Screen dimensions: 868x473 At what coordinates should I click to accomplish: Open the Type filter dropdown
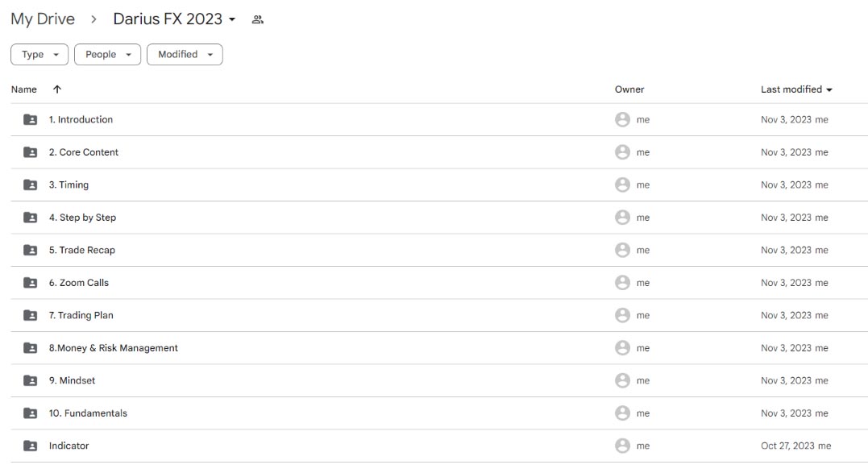(39, 54)
